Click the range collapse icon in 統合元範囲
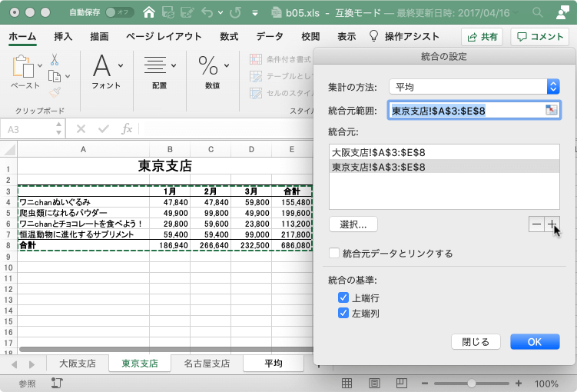Image resolution: width=577 pixels, height=392 pixels. (551, 110)
